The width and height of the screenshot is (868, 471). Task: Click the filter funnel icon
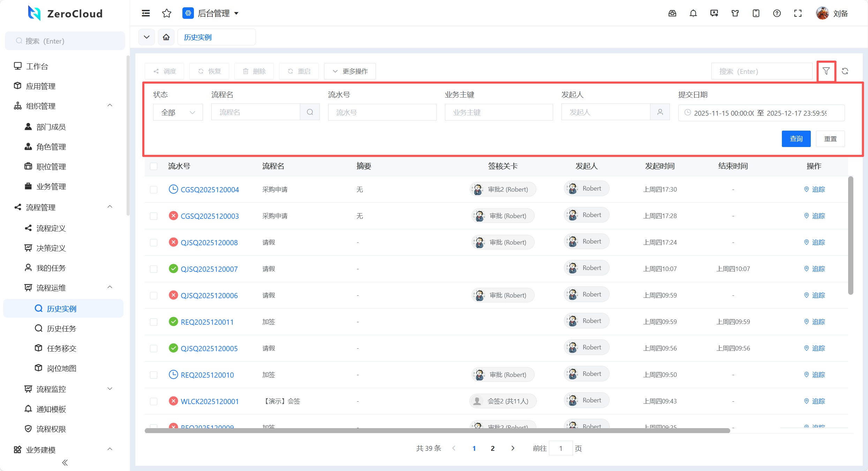pos(826,71)
